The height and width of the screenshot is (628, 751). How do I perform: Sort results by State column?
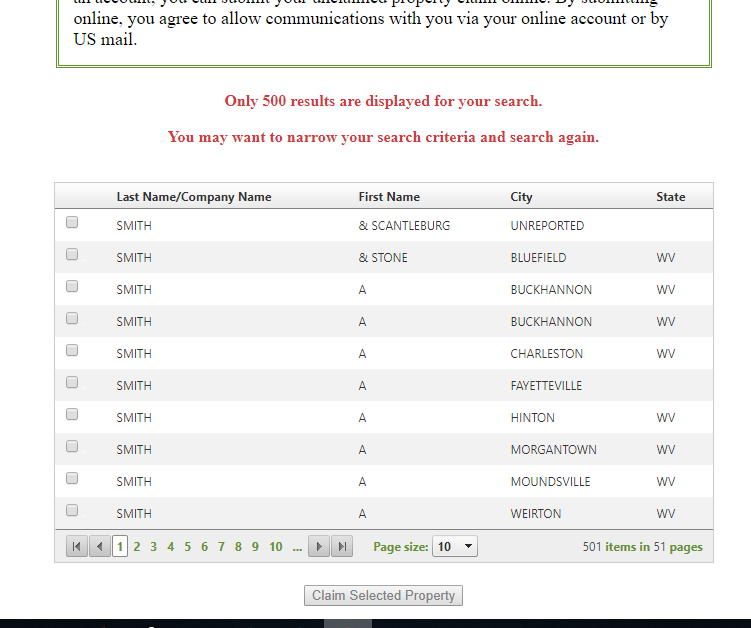click(670, 197)
